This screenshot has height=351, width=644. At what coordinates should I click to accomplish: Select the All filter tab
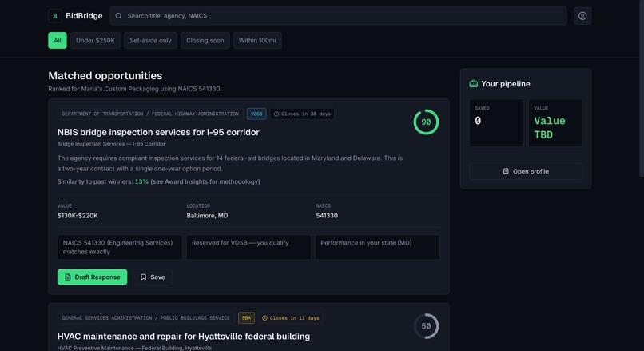click(x=58, y=40)
